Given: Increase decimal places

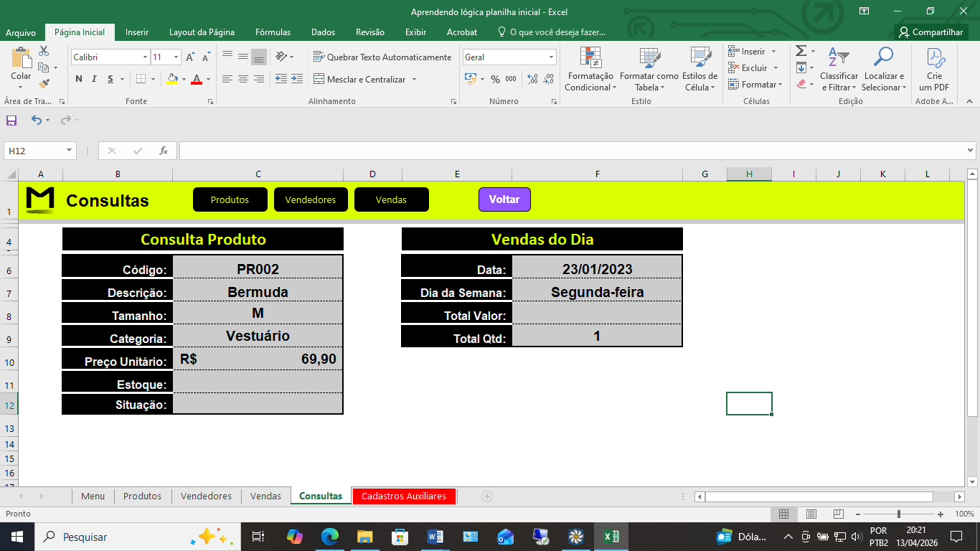Looking at the screenshot, I should 532,79.
